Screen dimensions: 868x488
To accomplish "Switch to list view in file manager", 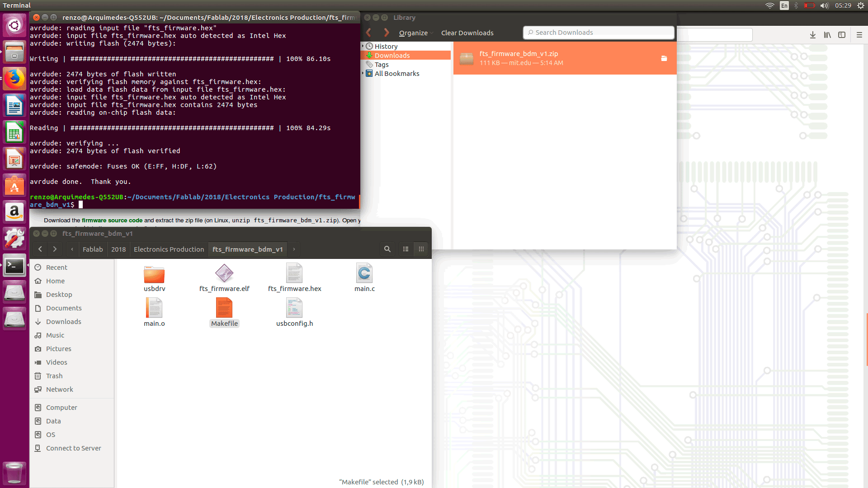I will coord(406,249).
